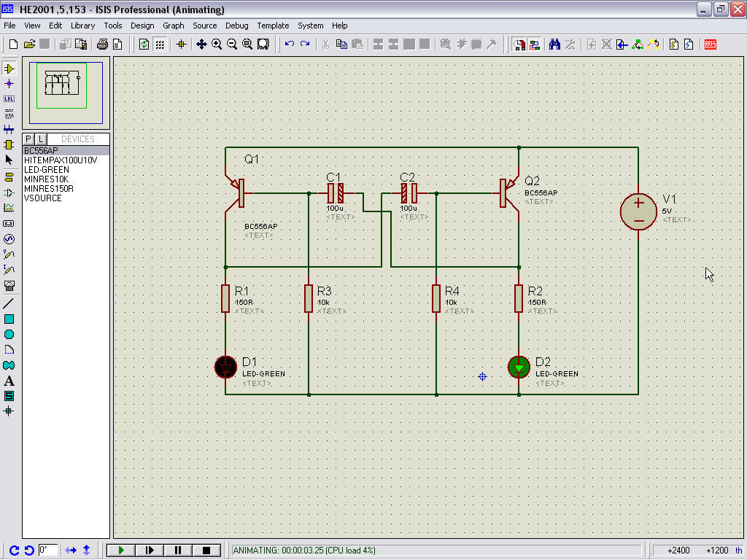Select LED-GREEN in the devices list
Viewport: 747px width, 560px height.
tap(47, 170)
